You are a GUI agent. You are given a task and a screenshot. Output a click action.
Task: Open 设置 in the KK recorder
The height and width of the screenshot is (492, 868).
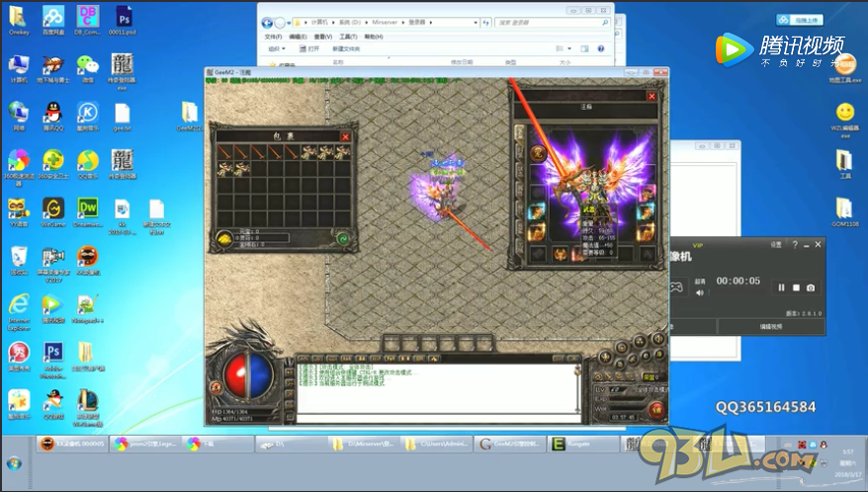coord(776,245)
